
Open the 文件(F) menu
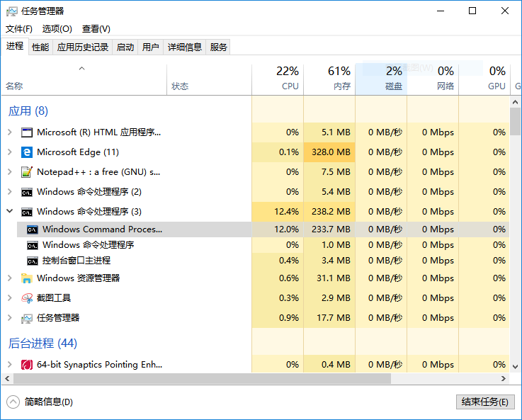19,29
